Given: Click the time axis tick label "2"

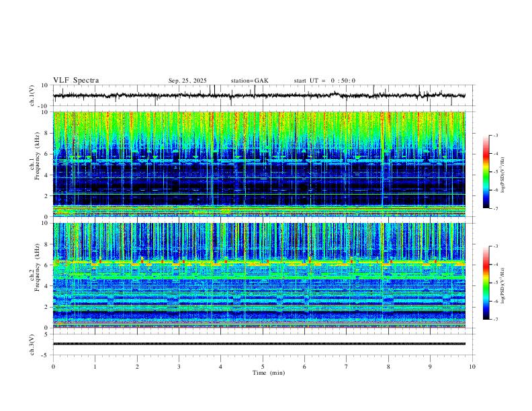Looking at the screenshot, I should click(x=137, y=367).
